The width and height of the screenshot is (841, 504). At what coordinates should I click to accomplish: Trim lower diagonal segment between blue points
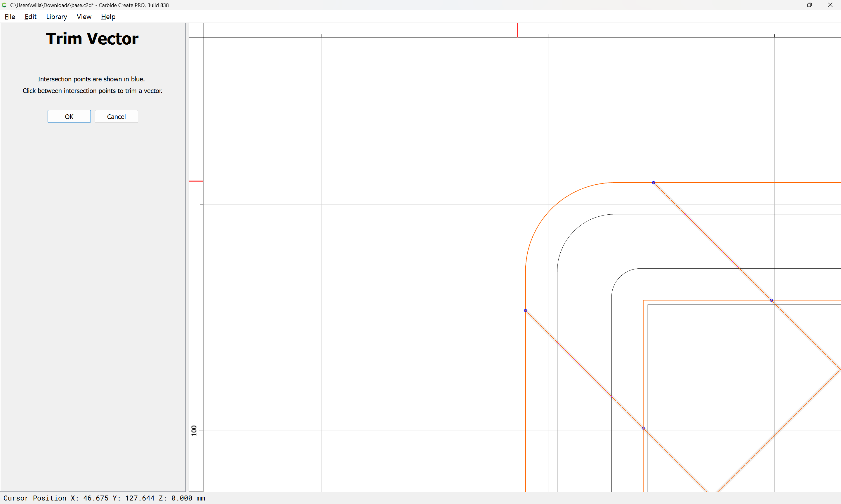(584, 369)
